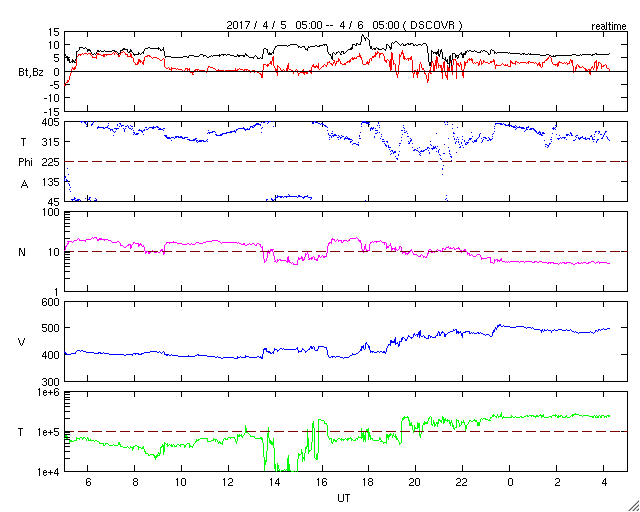Click the "T" label above Phi

coord(24,141)
